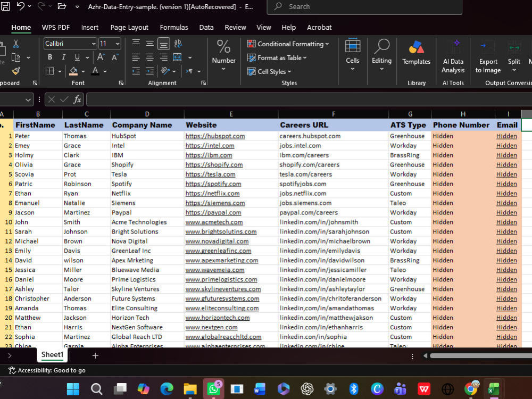Image resolution: width=532 pixels, height=399 pixels.
Task: Open the font size 11 dropdown
Action: click(118, 44)
